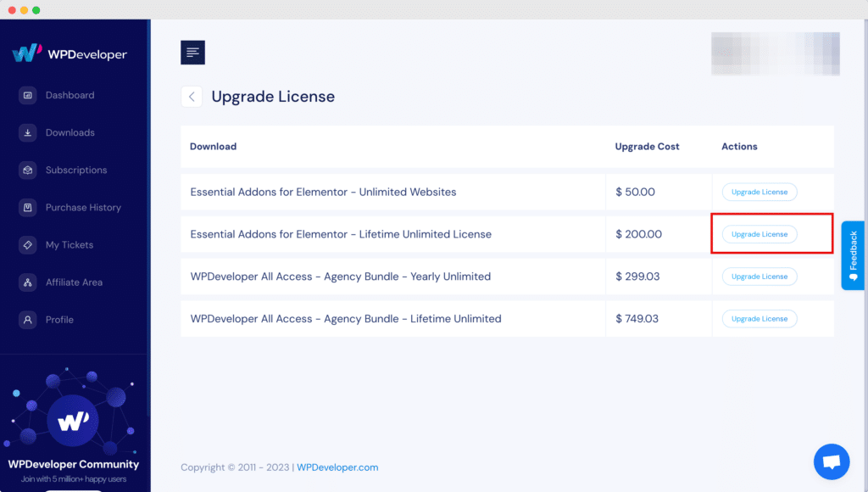Toggle the hamburger menu icon
This screenshot has height=492, width=868.
click(192, 52)
